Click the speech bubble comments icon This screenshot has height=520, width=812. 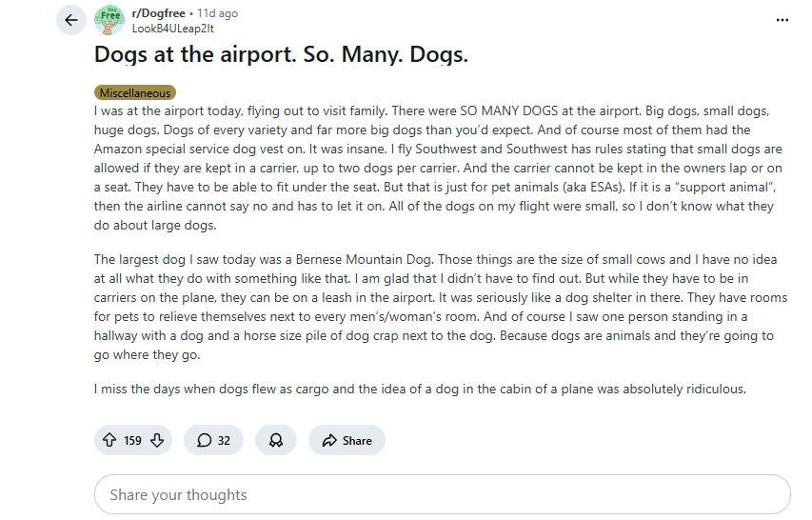[x=204, y=440]
